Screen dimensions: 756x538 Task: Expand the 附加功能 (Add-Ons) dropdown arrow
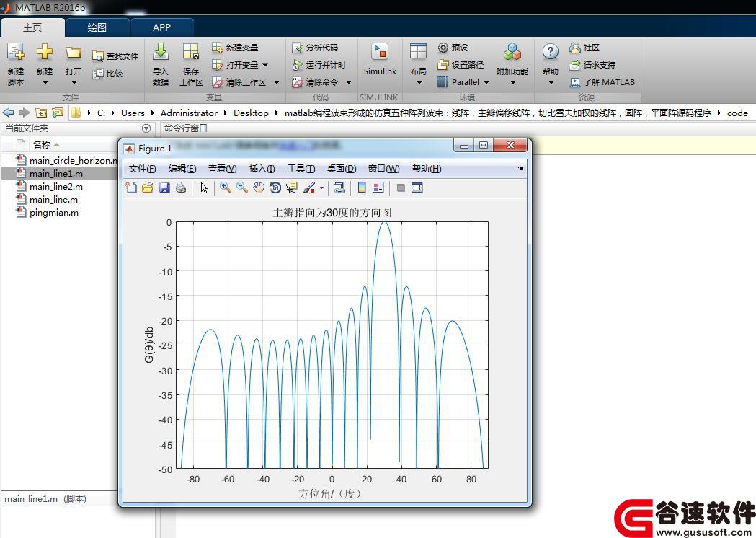(x=513, y=82)
